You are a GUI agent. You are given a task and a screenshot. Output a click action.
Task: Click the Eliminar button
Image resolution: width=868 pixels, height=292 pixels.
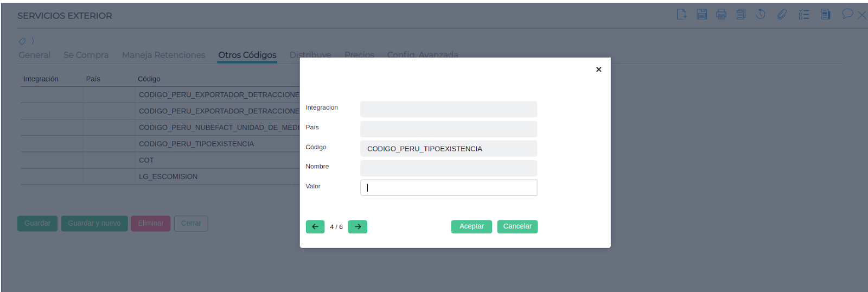[151, 224]
